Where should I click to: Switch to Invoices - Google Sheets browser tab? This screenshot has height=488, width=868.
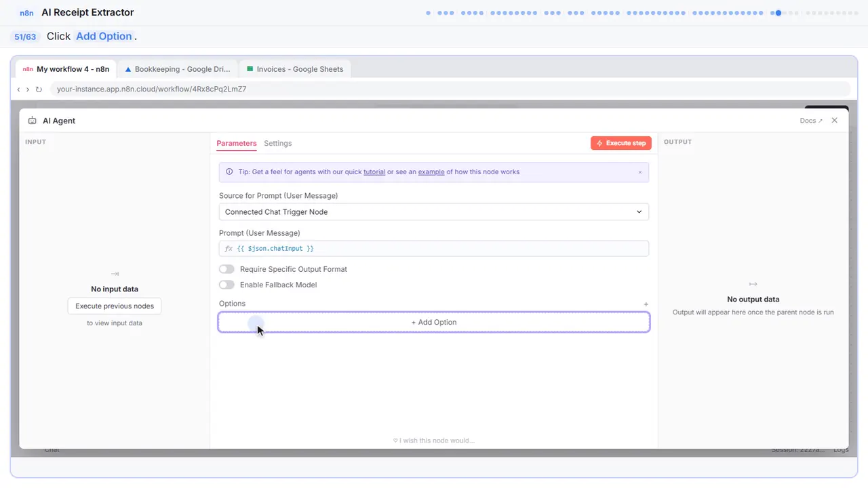coord(295,69)
